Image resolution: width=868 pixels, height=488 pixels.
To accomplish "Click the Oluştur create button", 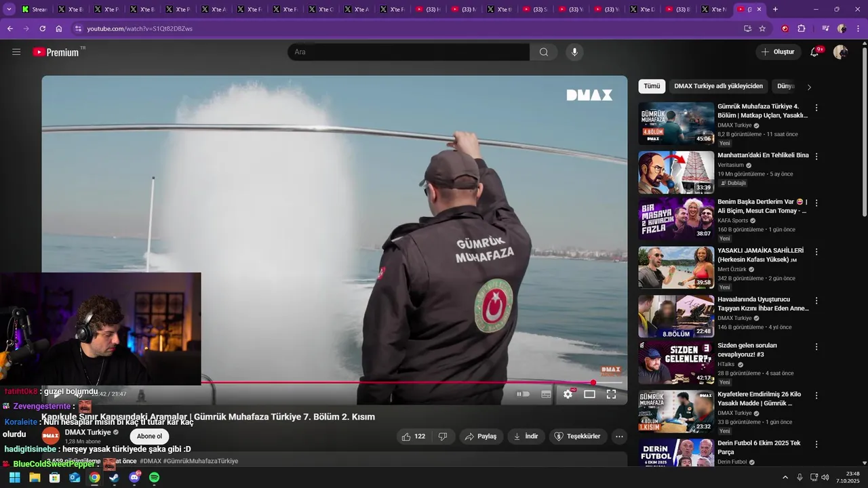I will [x=778, y=52].
